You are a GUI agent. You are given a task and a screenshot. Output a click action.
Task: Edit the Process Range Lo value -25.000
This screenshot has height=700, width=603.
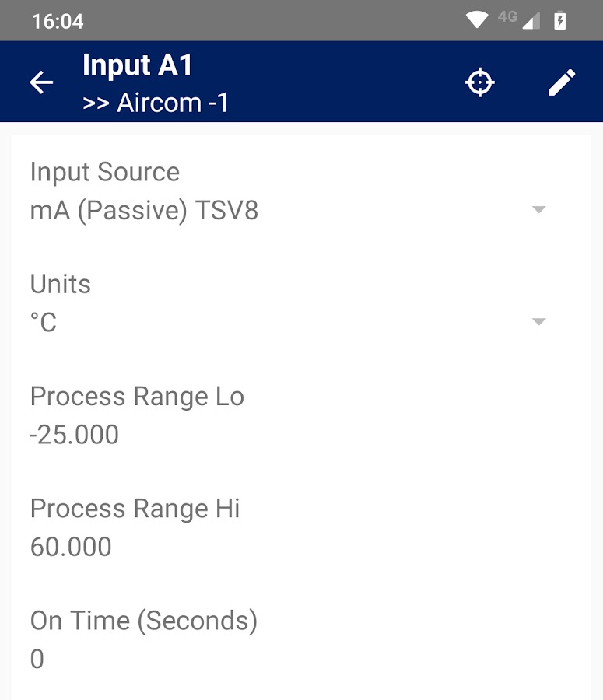pos(75,435)
